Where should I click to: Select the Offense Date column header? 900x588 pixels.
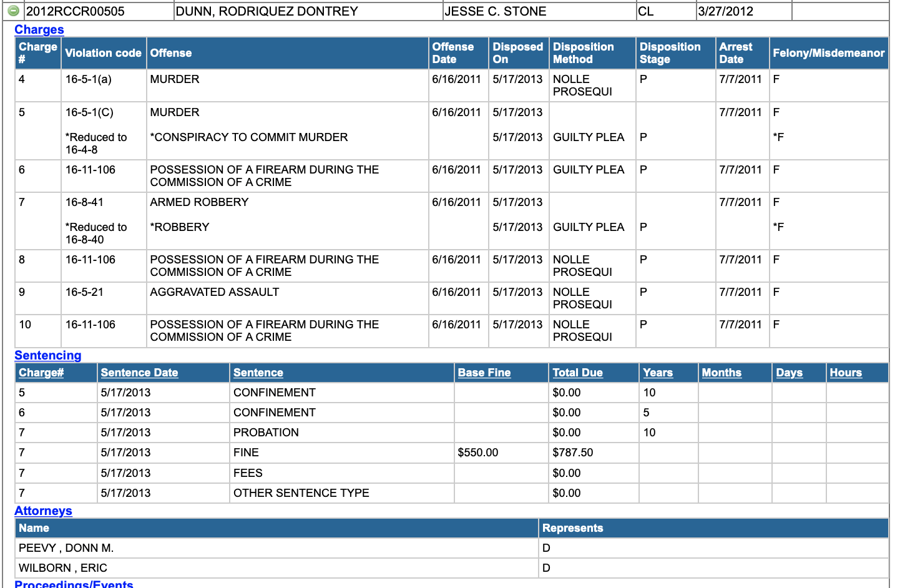459,53
